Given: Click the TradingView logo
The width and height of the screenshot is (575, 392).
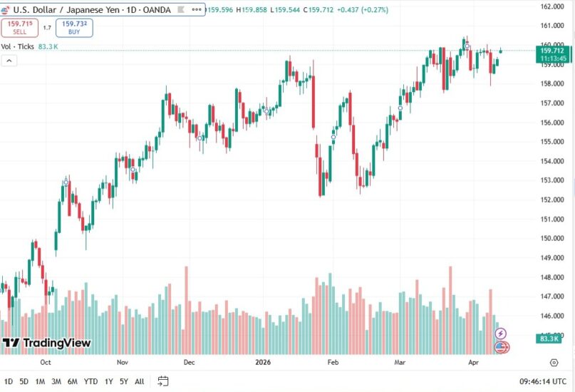Looking at the screenshot, I should point(46,344).
